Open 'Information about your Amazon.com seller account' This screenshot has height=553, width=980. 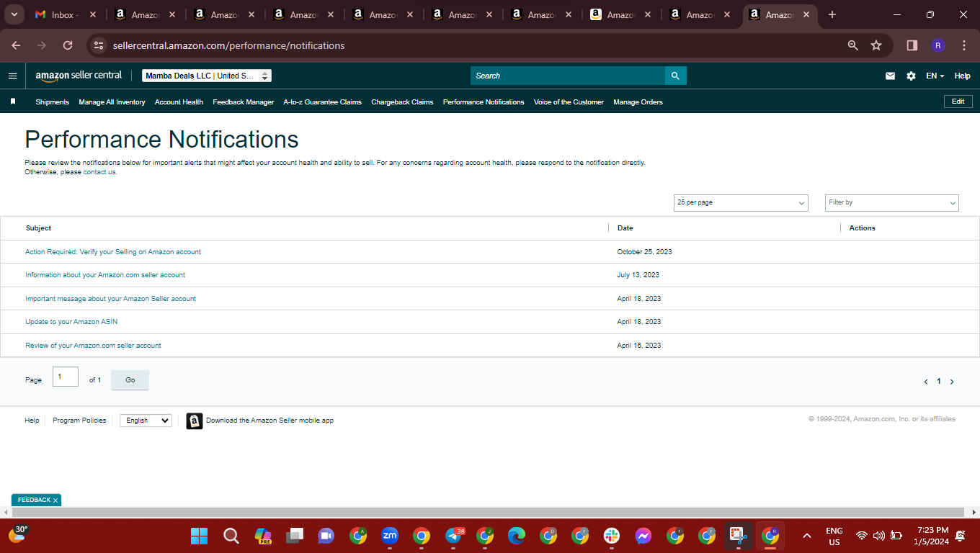(105, 275)
